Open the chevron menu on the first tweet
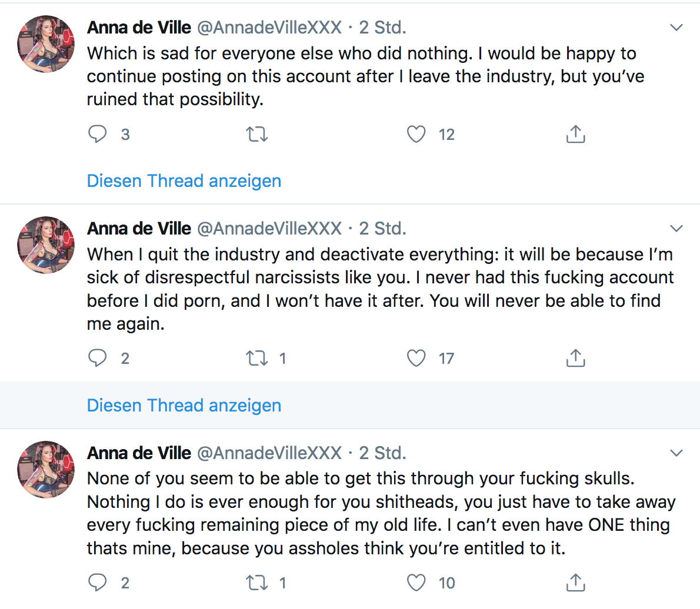This screenshot has width=700, height=609. [x=676, y=28]
